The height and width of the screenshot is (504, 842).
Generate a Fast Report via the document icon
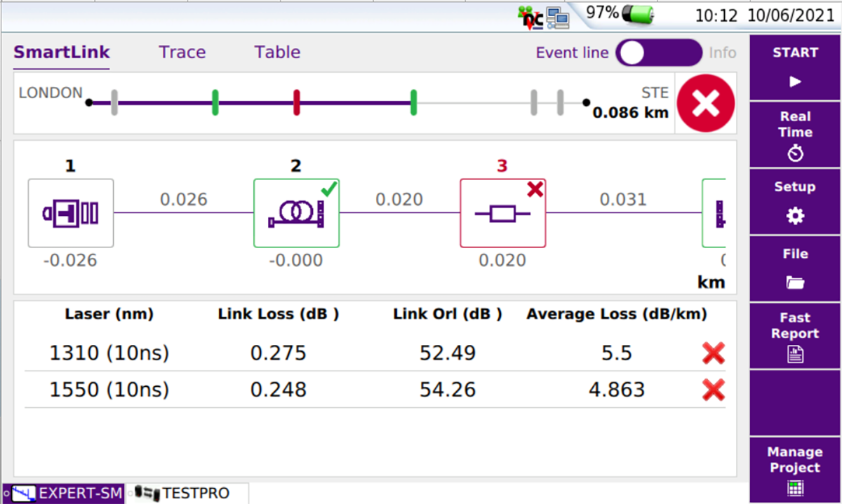pyautogui.click(x=794, y=353)
